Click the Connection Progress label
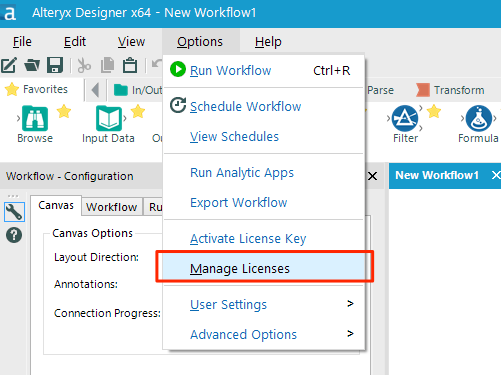This screenshot has height=375, width=501. 107,313
